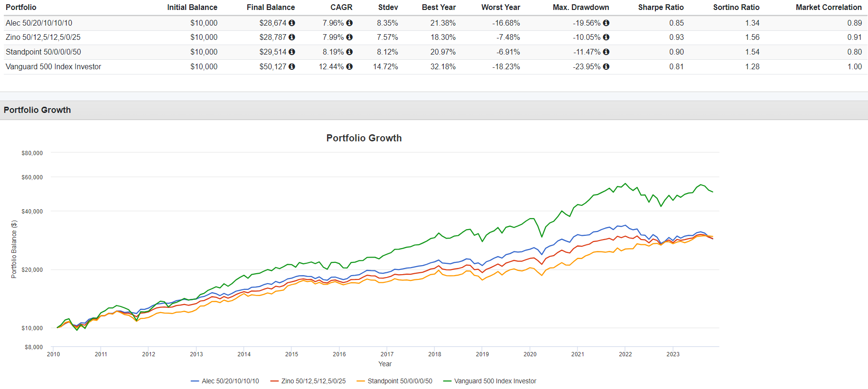Click the Portfolio Growth section header bar

pos(434,110)
